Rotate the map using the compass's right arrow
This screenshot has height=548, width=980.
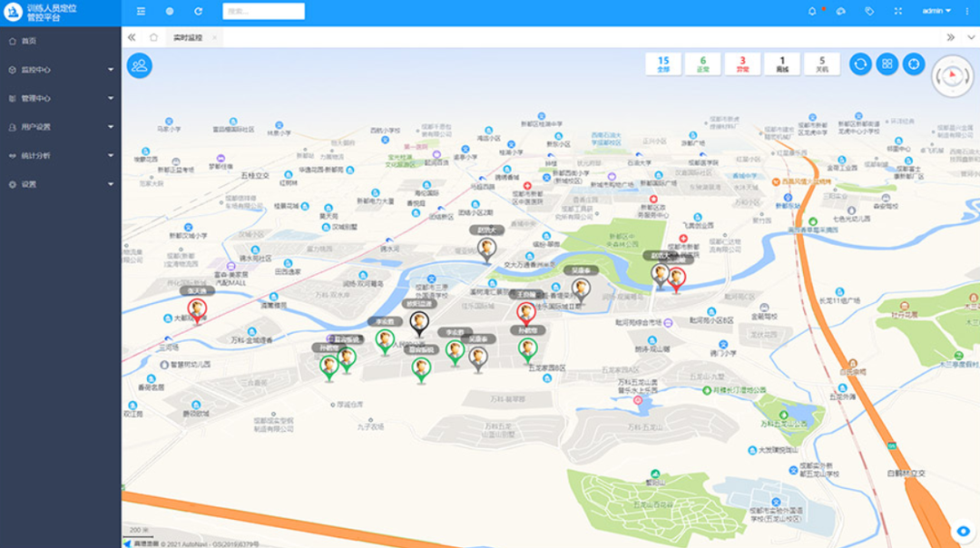pos(967,77)
